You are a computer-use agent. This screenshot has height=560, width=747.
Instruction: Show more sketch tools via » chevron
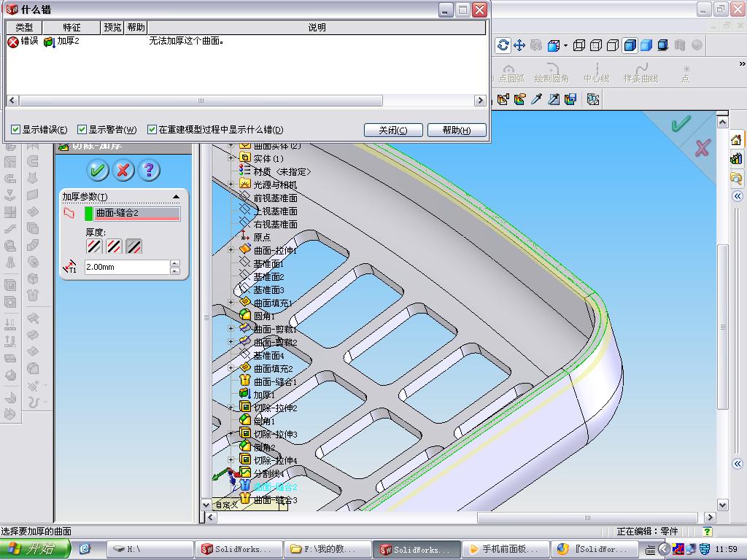[x=742, y=64]
